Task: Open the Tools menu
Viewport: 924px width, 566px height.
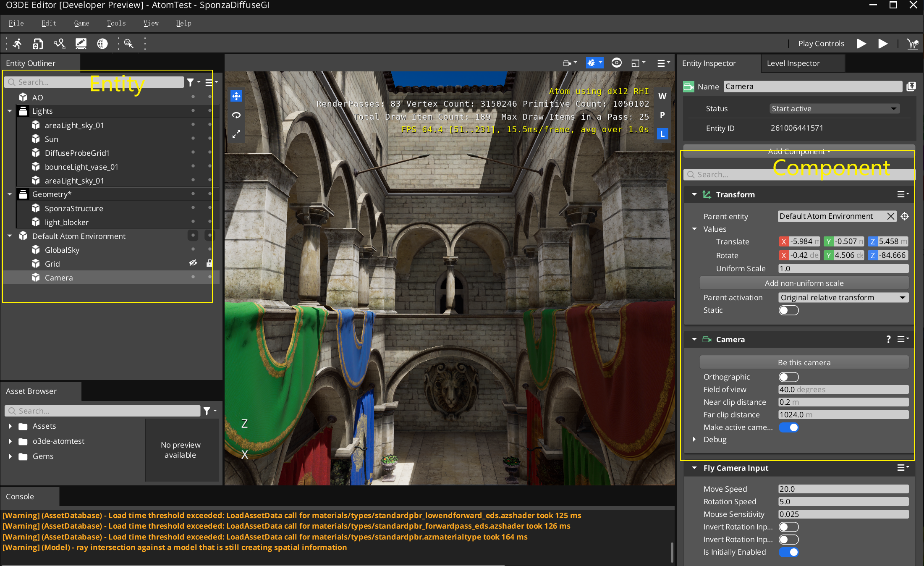Action: pos(116,23)
